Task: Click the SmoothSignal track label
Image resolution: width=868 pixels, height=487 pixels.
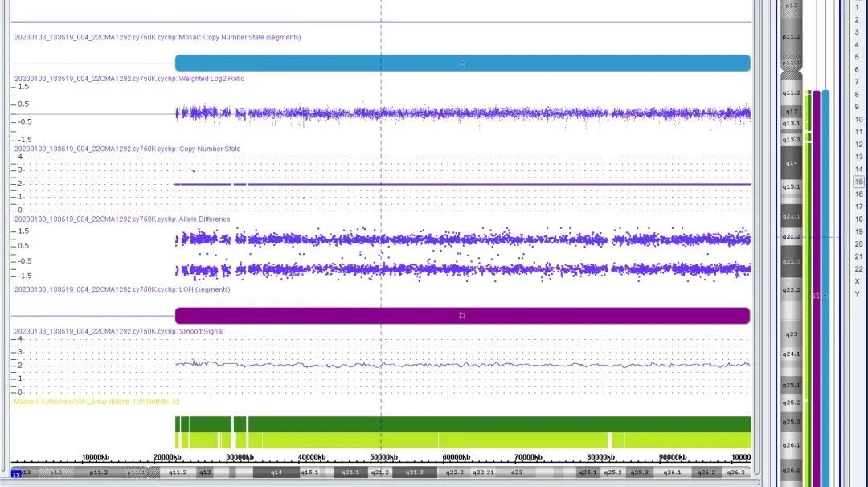Action: [119, 331]
